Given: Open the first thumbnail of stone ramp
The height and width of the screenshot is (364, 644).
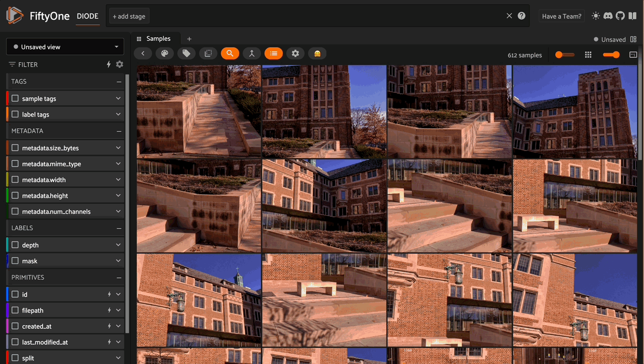Looking at the screenshot, I should [x=199, y=111].
